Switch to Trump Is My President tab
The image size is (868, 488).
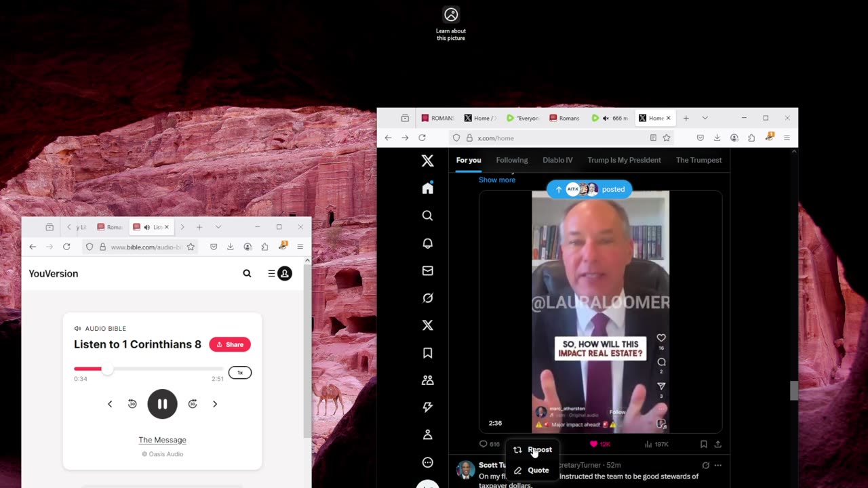(x=624, y=160)
